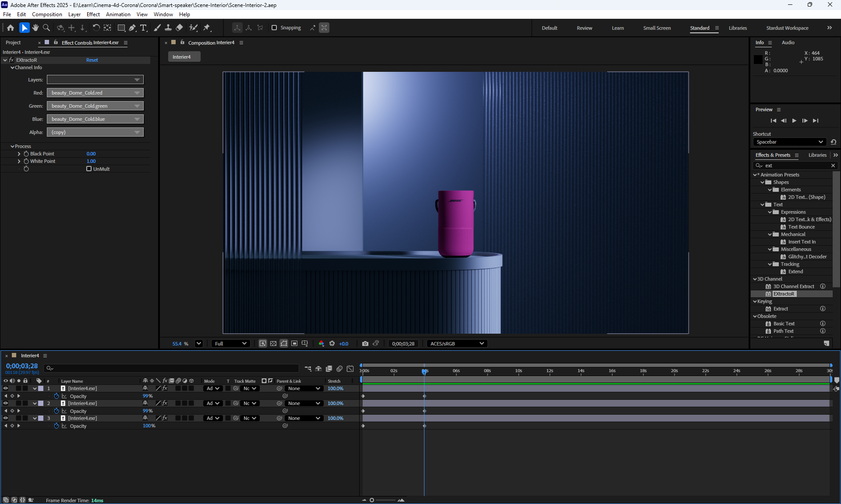The width and height of the screenshot is (841, 504).
Task: Hide layer 2 with its eye icon
Action: 6,403
